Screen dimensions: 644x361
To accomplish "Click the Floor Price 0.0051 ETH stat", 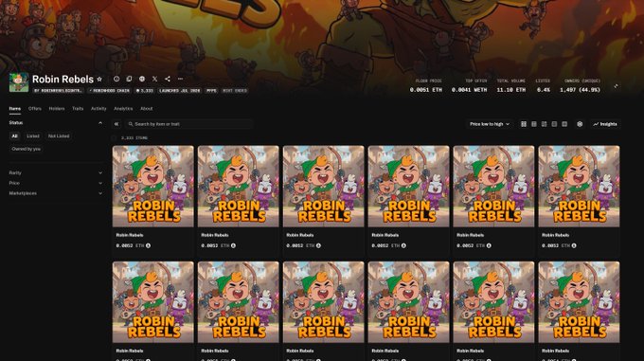I will 426,86.
